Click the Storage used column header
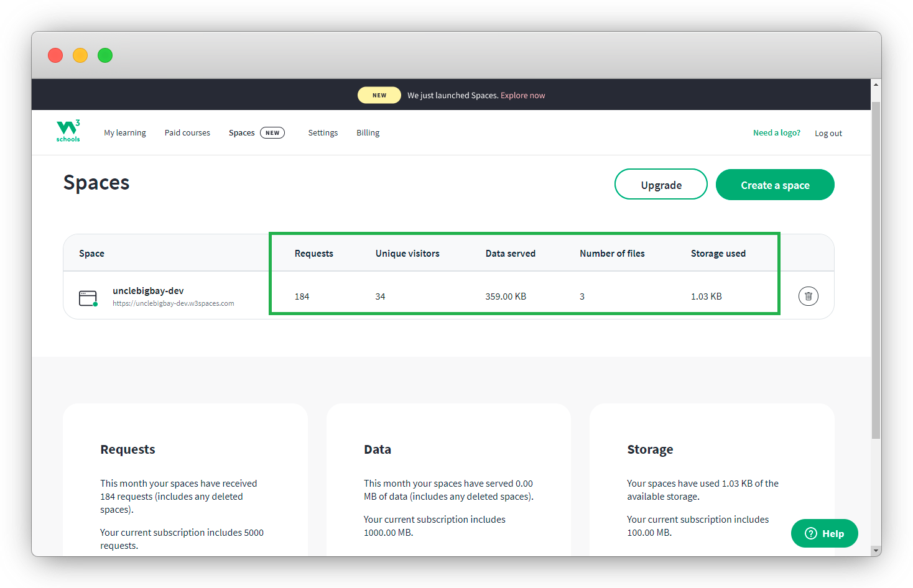This screenshot has width=913, height=588. coord(718,254)
